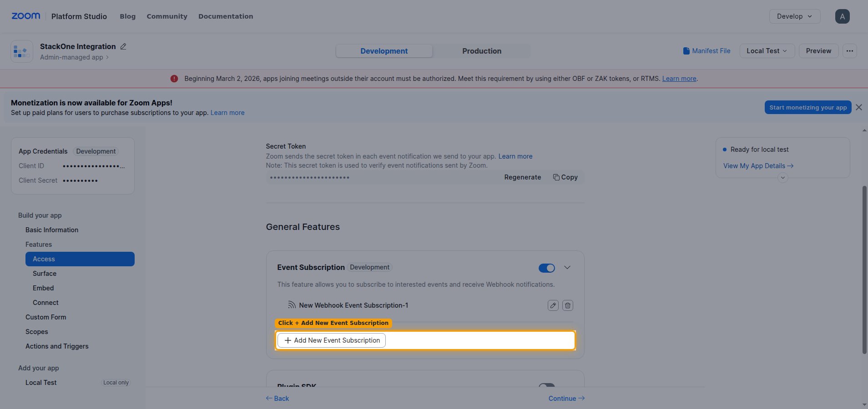
Task: Open user avatar A menu
Action: (x=842, y=16)
